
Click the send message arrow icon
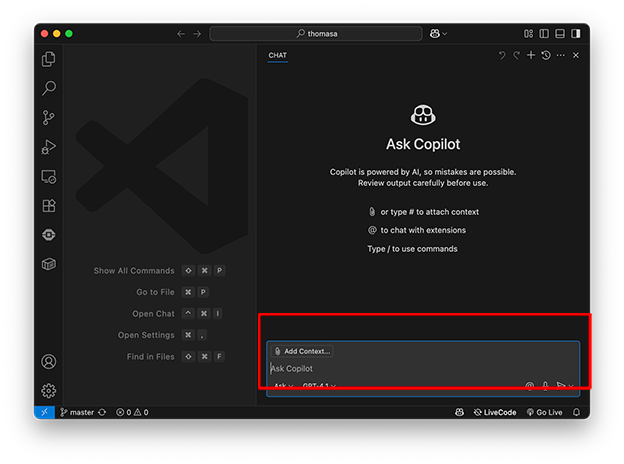(561, 386)
